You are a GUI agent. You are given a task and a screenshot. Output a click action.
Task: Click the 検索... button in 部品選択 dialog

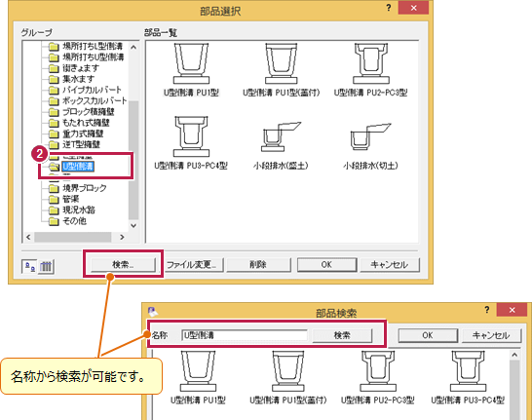[123, 265]
